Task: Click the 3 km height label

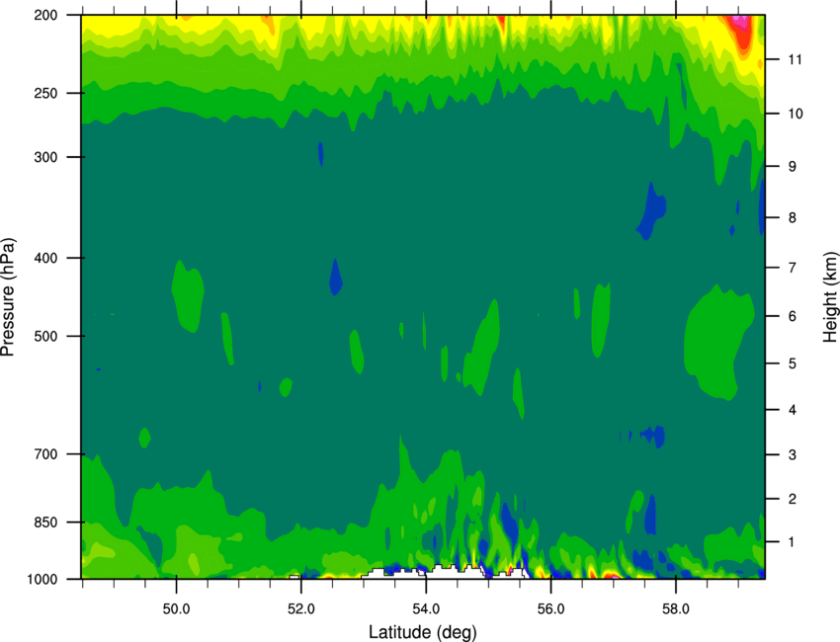Action: coord(792,455)
